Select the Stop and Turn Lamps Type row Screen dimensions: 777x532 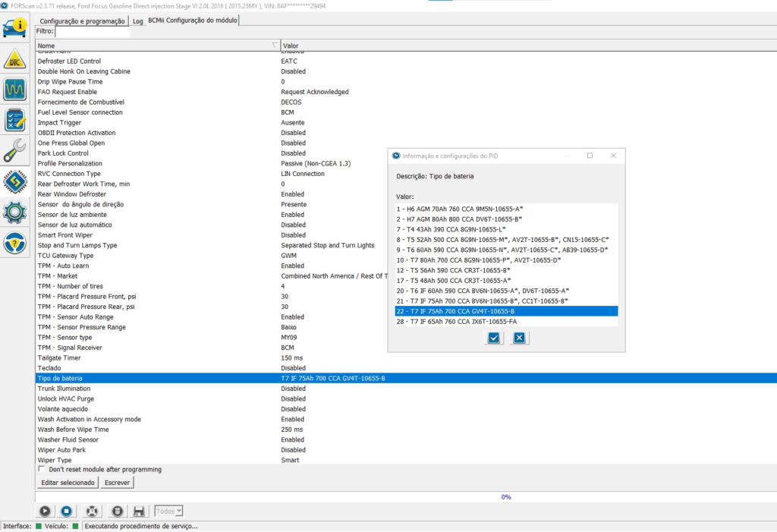coord(407,245)
